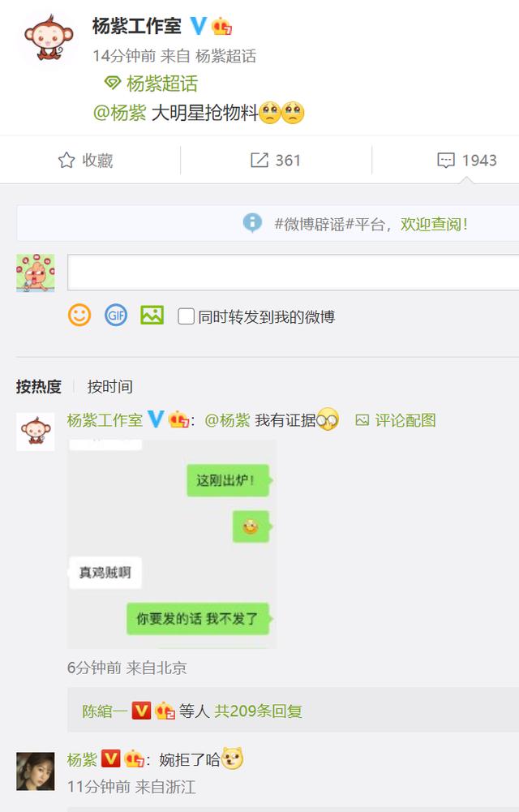This screenshot has width=519, height=812.
Task: Open the chat screenshot image thumbnail
Action: (172, 543)
